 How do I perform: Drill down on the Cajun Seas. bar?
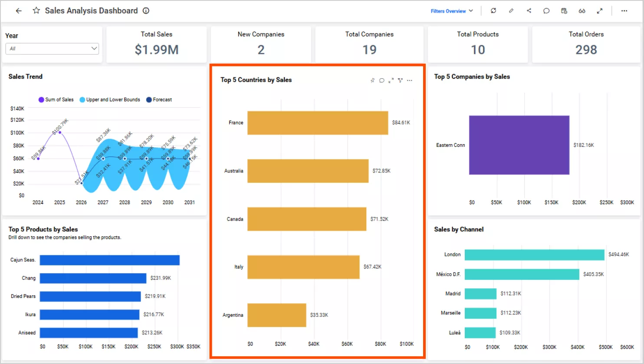pos(110,260)
